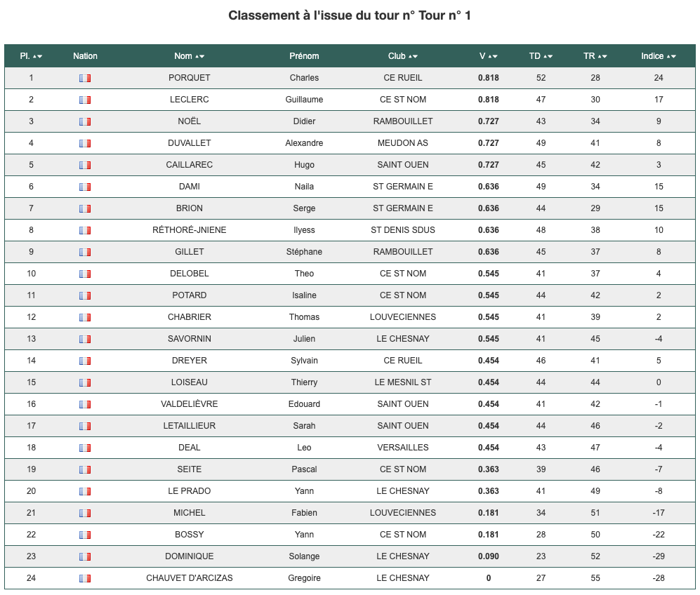Image resolution: width=700 pixels, height=595 pixels.
Task: Click the Prénom column header
Action: 304,56
